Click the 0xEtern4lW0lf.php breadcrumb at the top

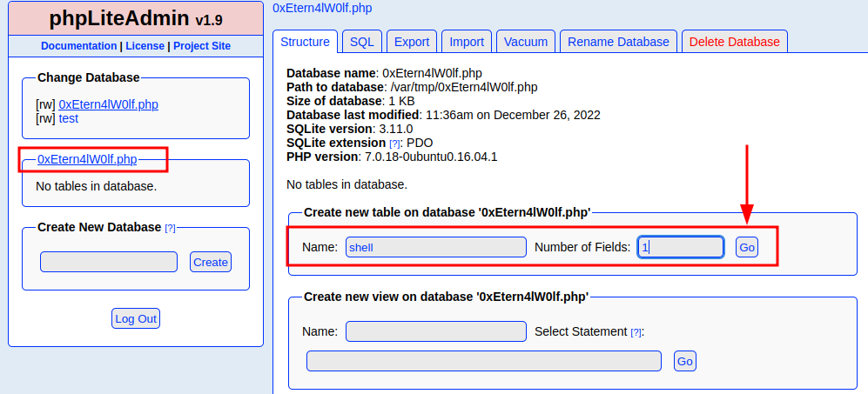[x=322, y=9]
